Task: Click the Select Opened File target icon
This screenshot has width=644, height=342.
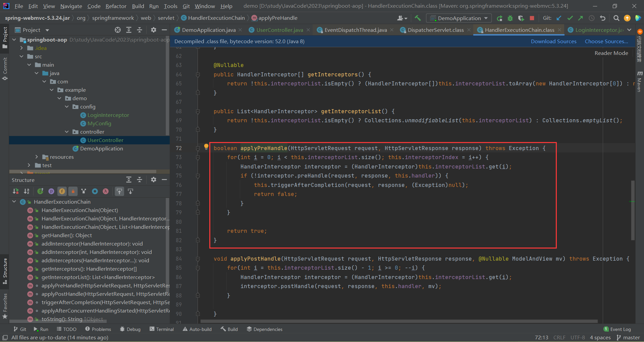Action: [118, 30]
